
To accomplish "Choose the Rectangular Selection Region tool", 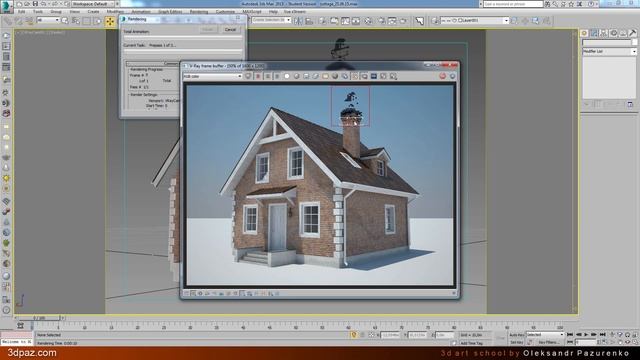I will coord(87,20).
